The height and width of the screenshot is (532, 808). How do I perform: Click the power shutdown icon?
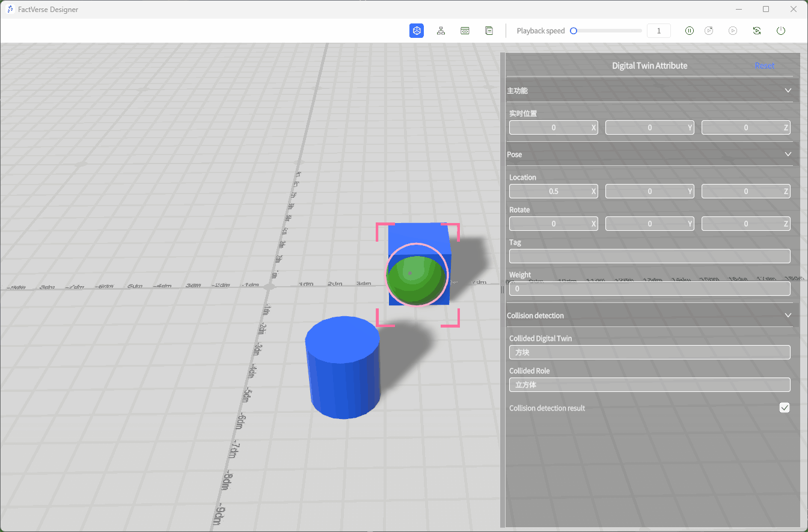click(x=780, y=31)
